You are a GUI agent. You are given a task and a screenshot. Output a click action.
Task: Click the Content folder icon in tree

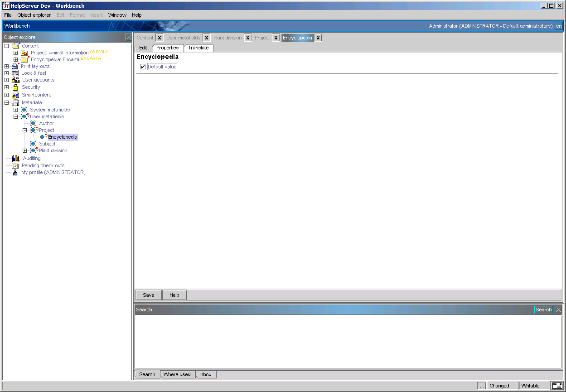16,46
